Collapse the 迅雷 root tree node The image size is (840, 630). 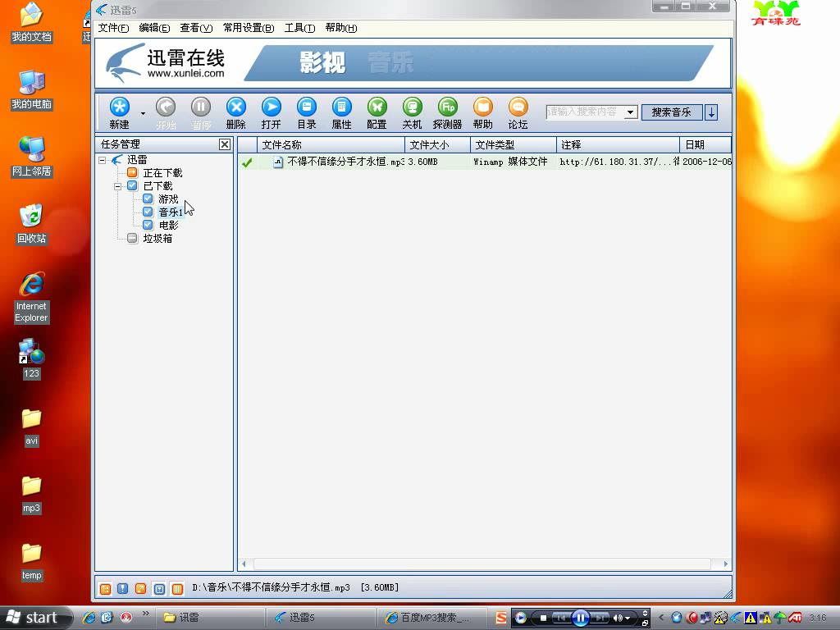[102, 160]
